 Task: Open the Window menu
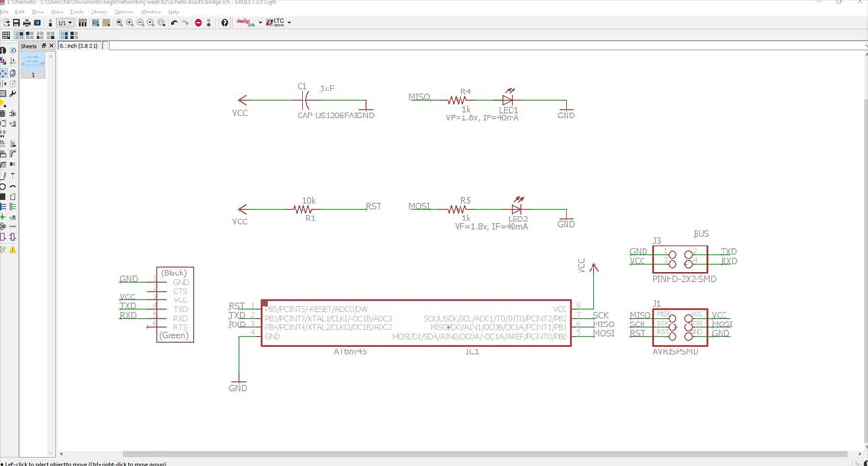tap(150, 12)
